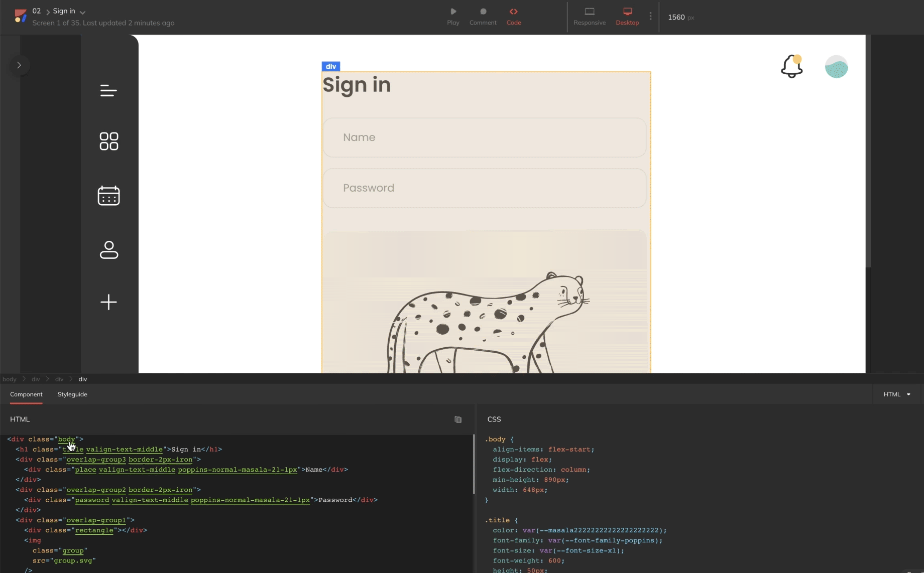Click the user avatar circle
The image size is (924, 573).
pos(836,67)
